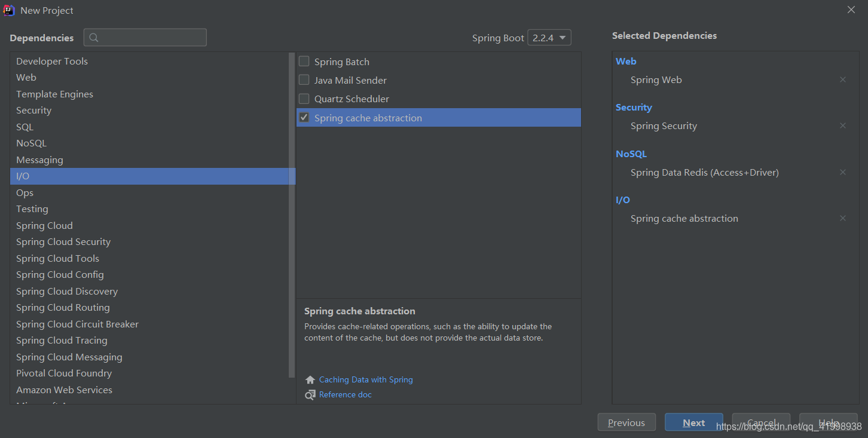Select the Messaging category

click(149, 160)
